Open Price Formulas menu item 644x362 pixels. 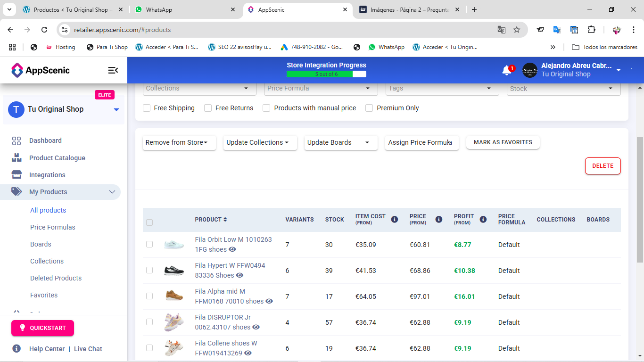point(53,227)
